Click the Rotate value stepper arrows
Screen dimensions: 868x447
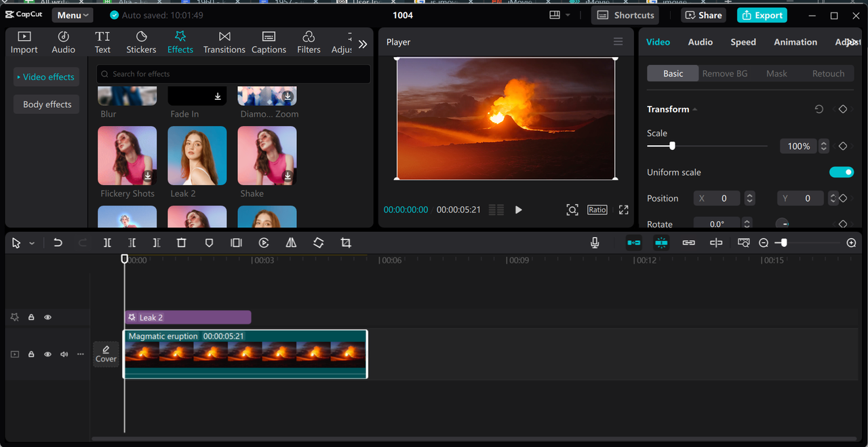[x=747, y=224]
